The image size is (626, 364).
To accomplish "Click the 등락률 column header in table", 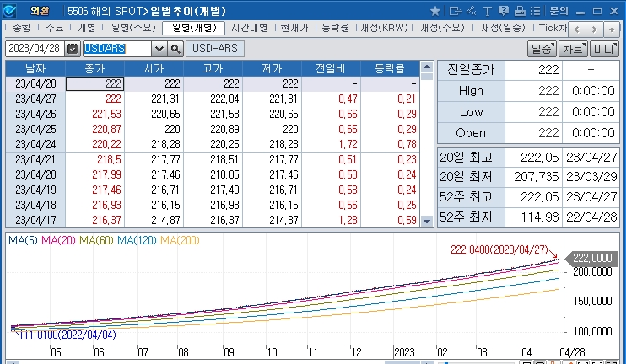I will (x=390, y=68).
